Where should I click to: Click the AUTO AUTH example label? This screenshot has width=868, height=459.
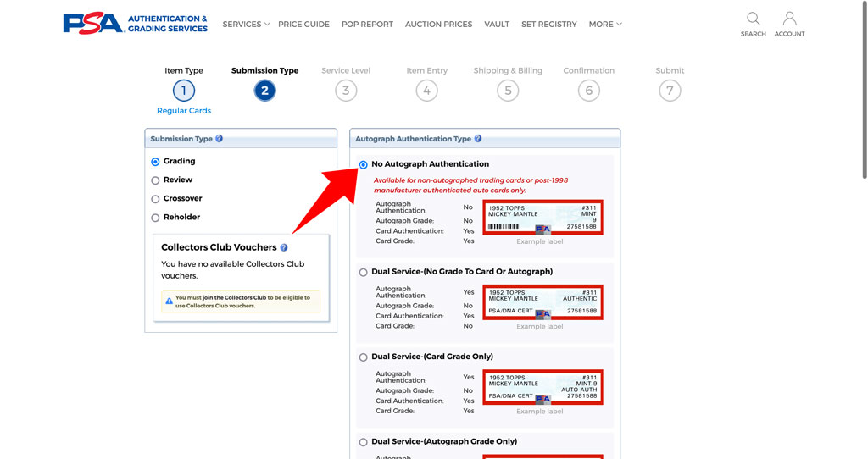542,387
